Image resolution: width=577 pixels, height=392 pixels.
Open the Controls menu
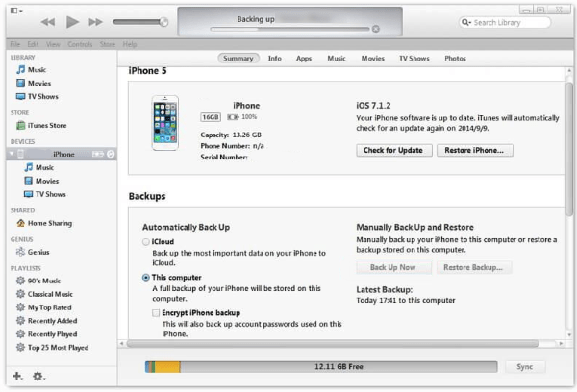click(x=80, y=44)
